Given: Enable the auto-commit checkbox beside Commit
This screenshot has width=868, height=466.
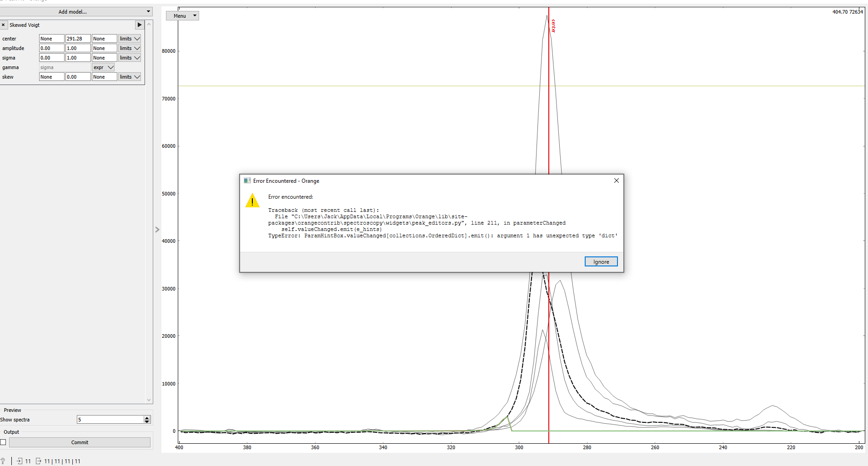Looking at the screenshot, I should (x=3, y=442).
